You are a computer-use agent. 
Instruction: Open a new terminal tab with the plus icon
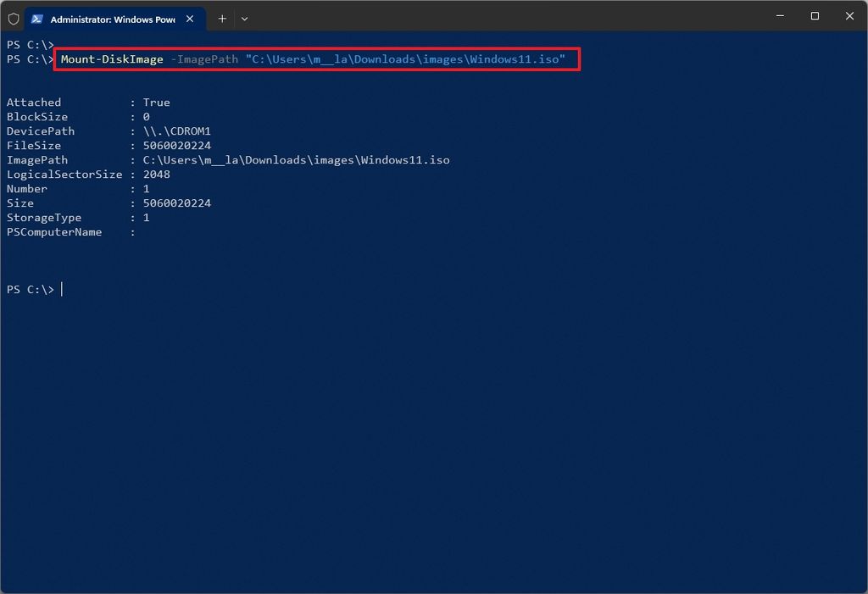221,18
